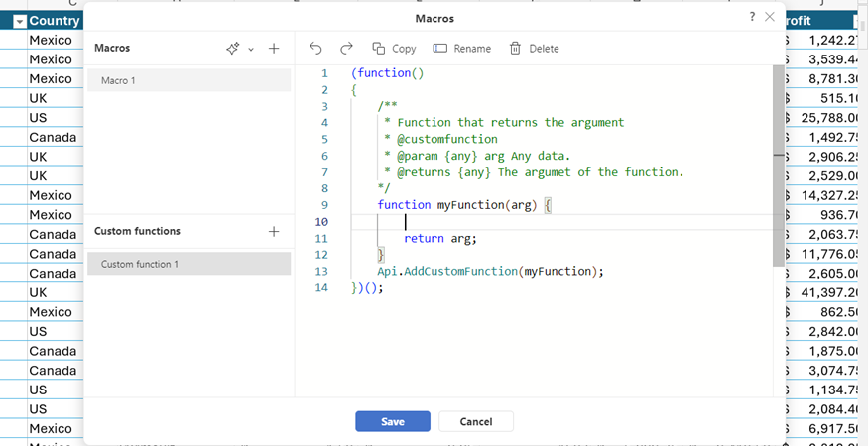The width and height of the screenshot is (868, 446).
Task: Click the Rename icon in toolbar
Action: point(440,49)
